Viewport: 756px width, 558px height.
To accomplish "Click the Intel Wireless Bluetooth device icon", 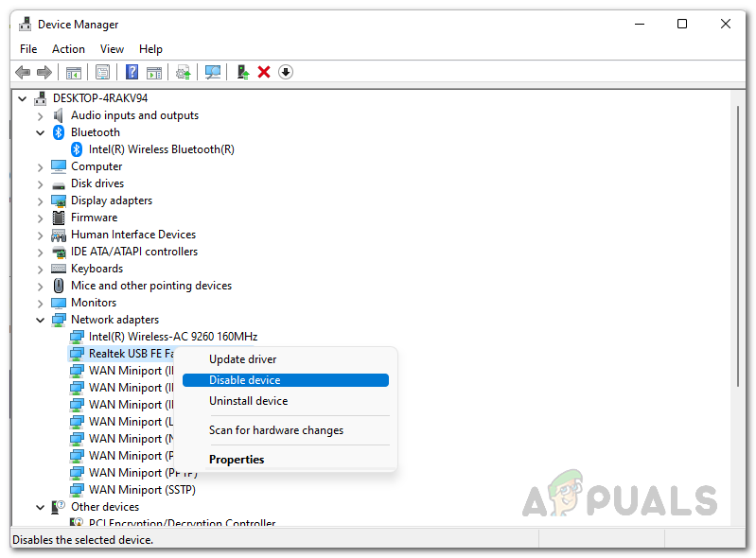I will click(77, 149).
